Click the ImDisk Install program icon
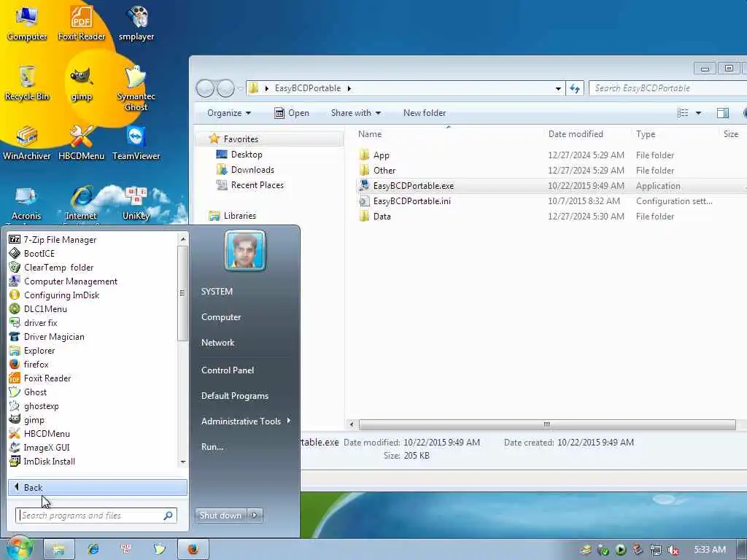 point(15,461)
